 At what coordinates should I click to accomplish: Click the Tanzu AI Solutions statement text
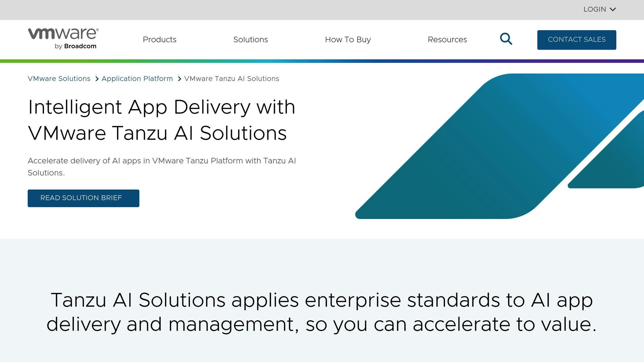click(322, 311)
